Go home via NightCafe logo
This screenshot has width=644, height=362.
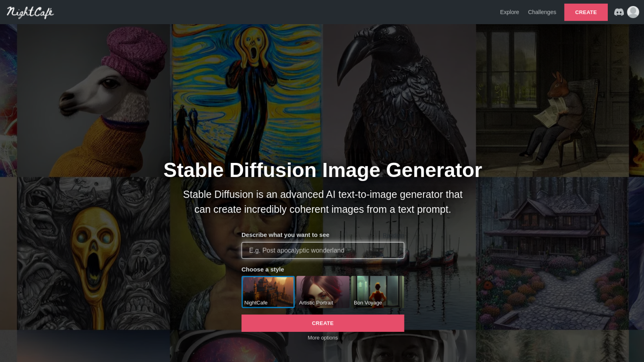30,12
